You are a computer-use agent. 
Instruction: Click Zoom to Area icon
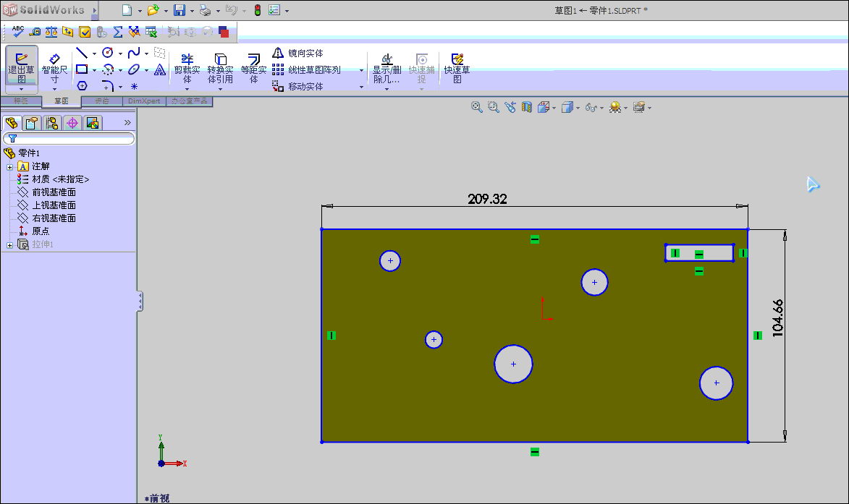(x=494, y=107)
